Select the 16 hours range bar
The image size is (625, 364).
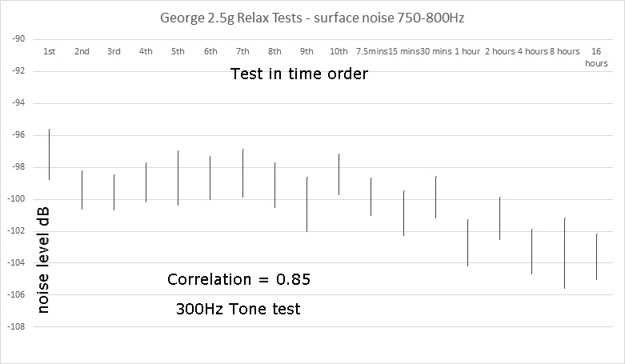click(x=597, y=257)
